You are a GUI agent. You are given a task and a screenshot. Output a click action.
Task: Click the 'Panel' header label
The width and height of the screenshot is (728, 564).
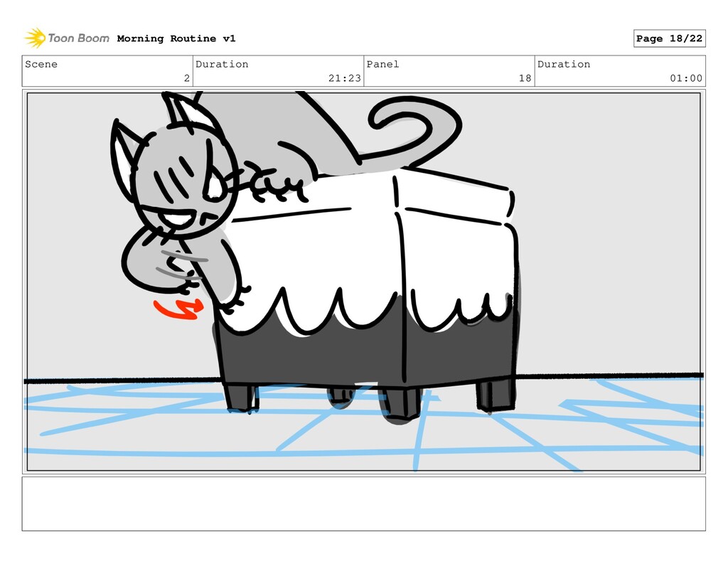click(382, 64)
